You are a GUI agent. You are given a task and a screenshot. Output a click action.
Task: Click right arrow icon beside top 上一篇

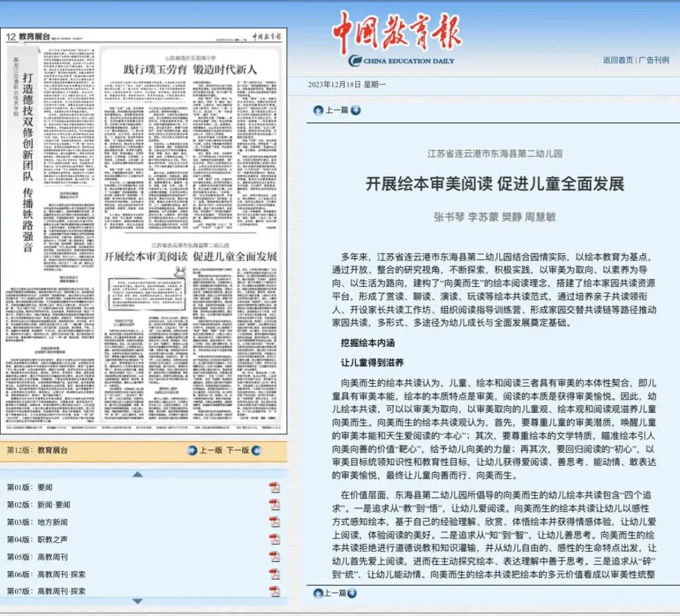point(356,111)
